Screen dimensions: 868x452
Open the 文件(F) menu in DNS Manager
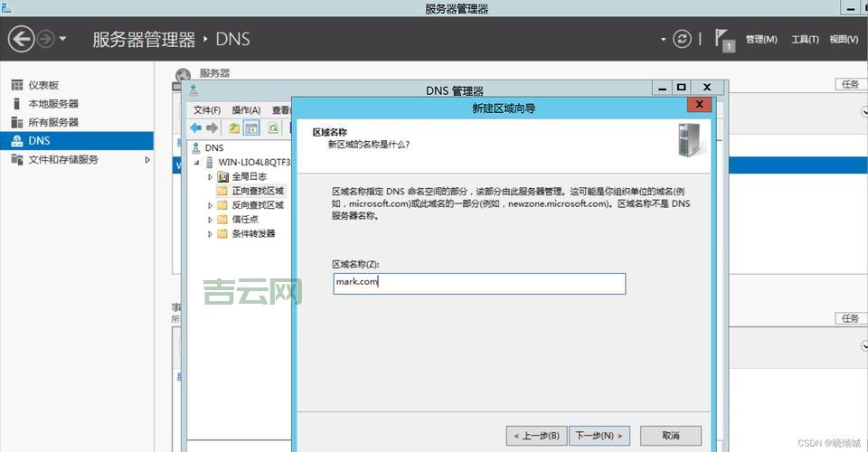coord(207,109)
